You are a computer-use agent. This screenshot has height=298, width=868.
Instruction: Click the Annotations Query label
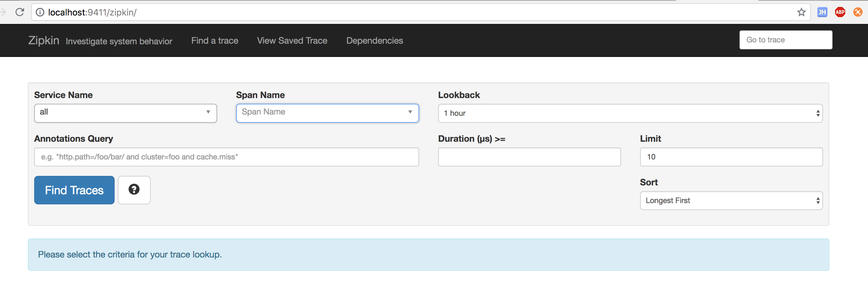coord(73,139)
